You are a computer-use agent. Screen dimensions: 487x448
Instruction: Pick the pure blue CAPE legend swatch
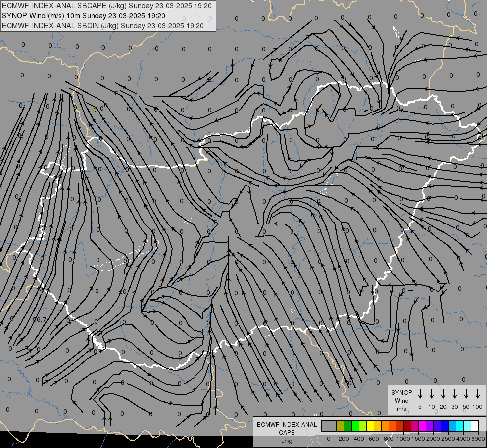click(445, 426)
